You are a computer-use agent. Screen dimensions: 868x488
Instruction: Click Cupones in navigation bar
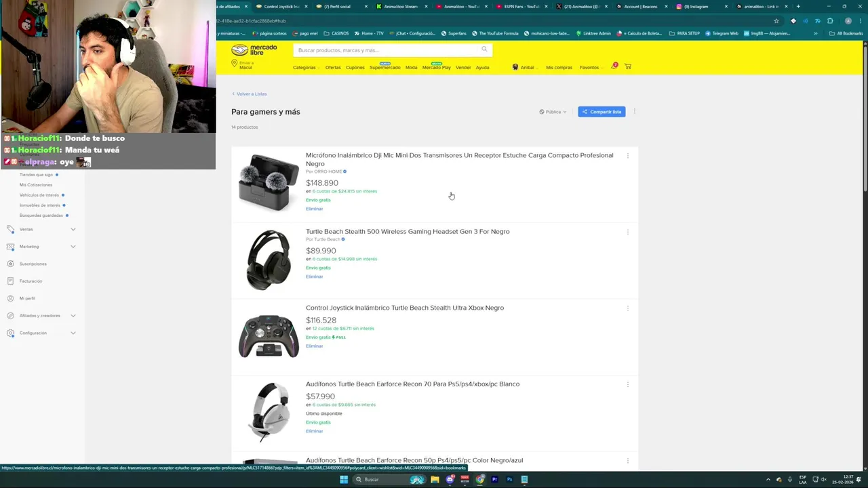click(355, 67)
